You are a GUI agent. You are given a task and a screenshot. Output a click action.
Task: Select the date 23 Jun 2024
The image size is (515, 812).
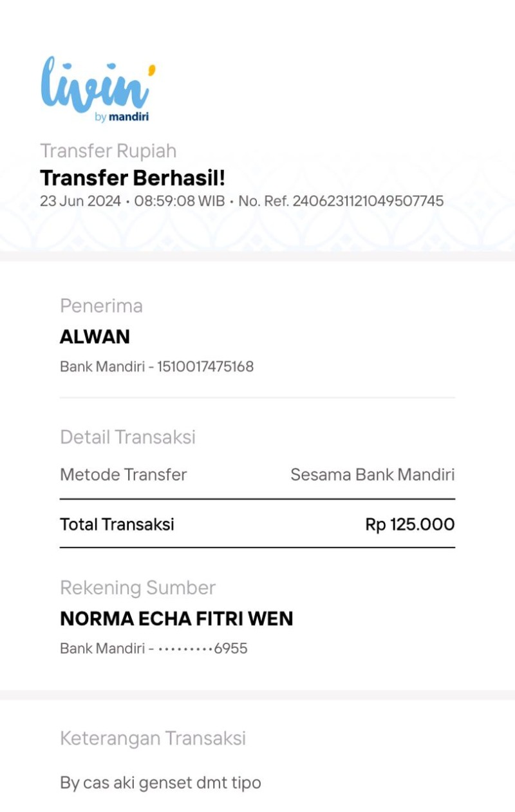(80, 201)
